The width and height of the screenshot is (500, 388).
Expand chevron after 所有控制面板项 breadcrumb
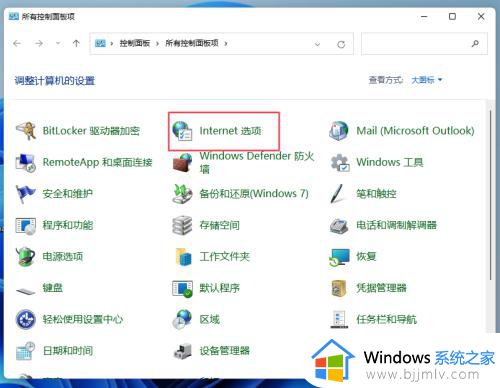226,43
